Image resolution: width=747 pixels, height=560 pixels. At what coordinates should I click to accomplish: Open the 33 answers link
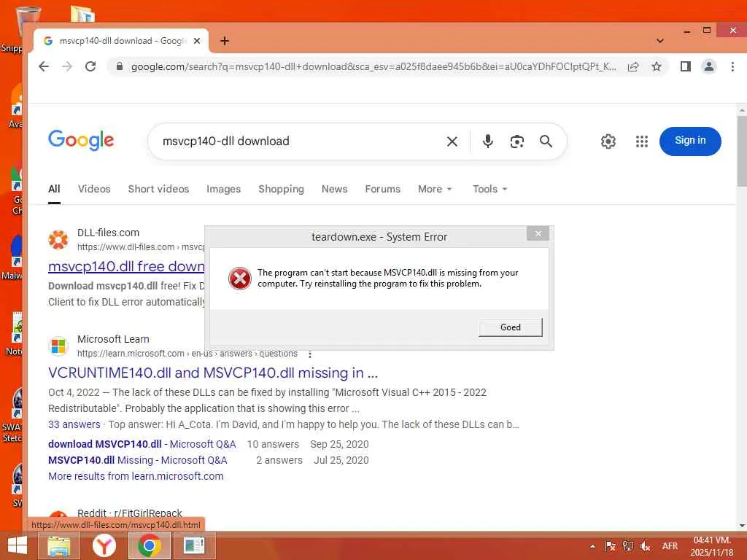(x=74, y=424)
